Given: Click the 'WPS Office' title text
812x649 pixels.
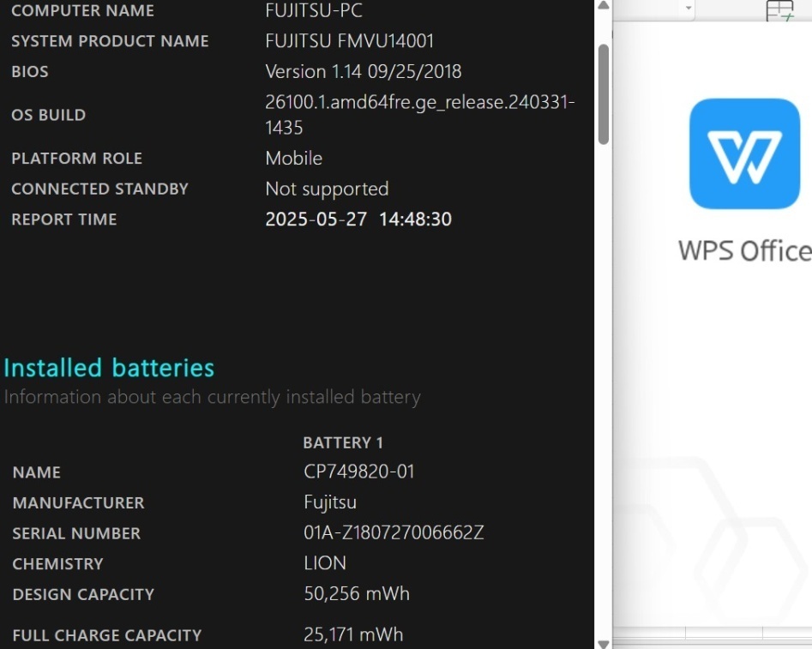Looking at the screenshot, I should coord(745,250).
